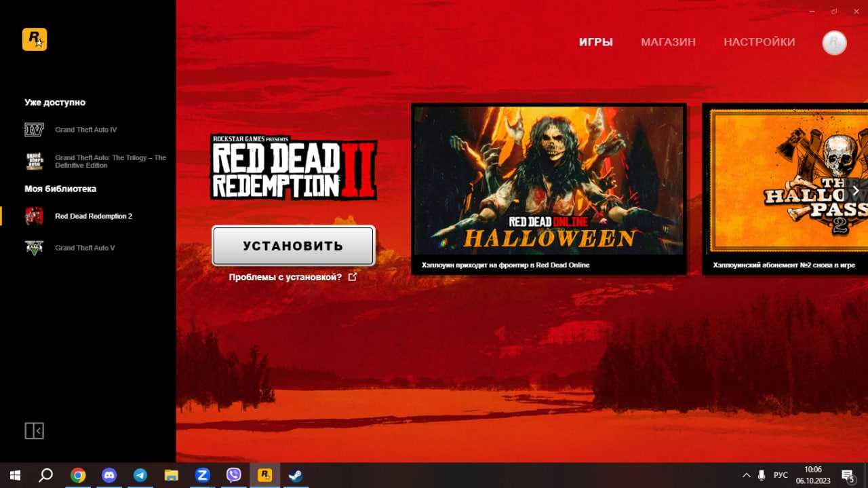This screenshot has width=868, height=488.
Task: Select Grand Theft Auto IV icon
Action: [34, 130]
